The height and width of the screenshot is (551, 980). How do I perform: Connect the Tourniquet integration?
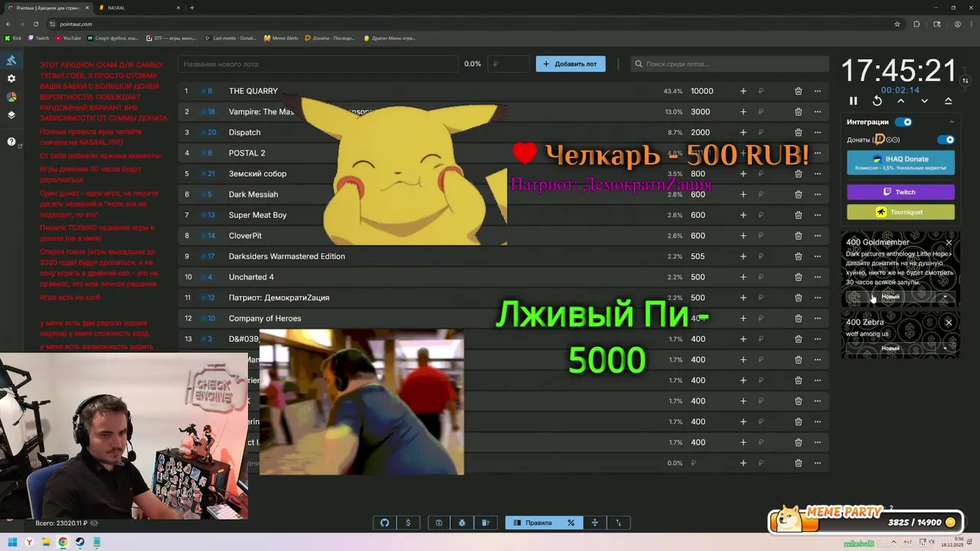900,212
